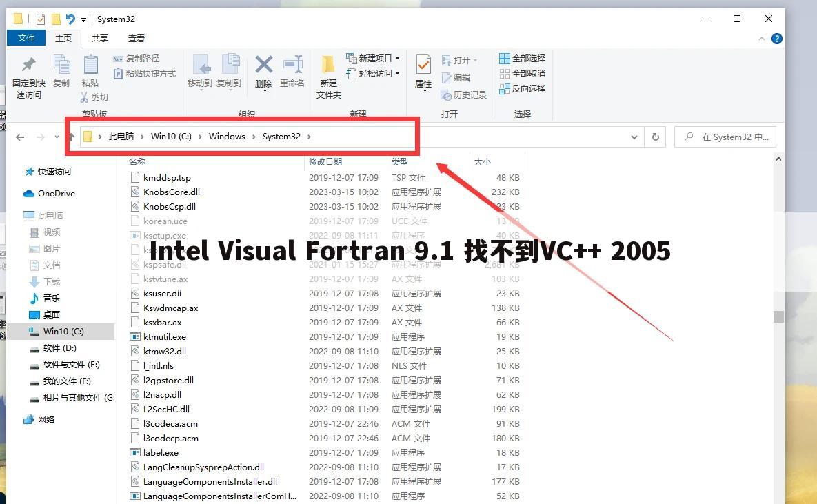Click Windows in the address breadcrumb

click(228, 137)
